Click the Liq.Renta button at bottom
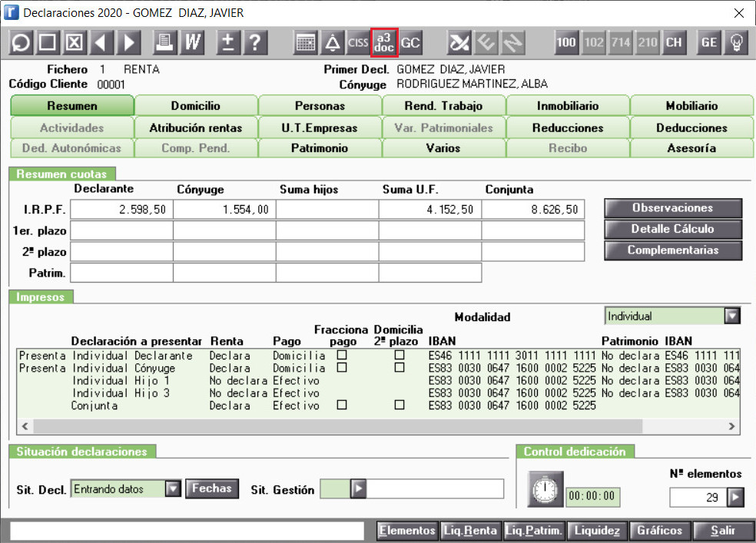The width and height of the screenshot is (756, 543). point(470,531)
